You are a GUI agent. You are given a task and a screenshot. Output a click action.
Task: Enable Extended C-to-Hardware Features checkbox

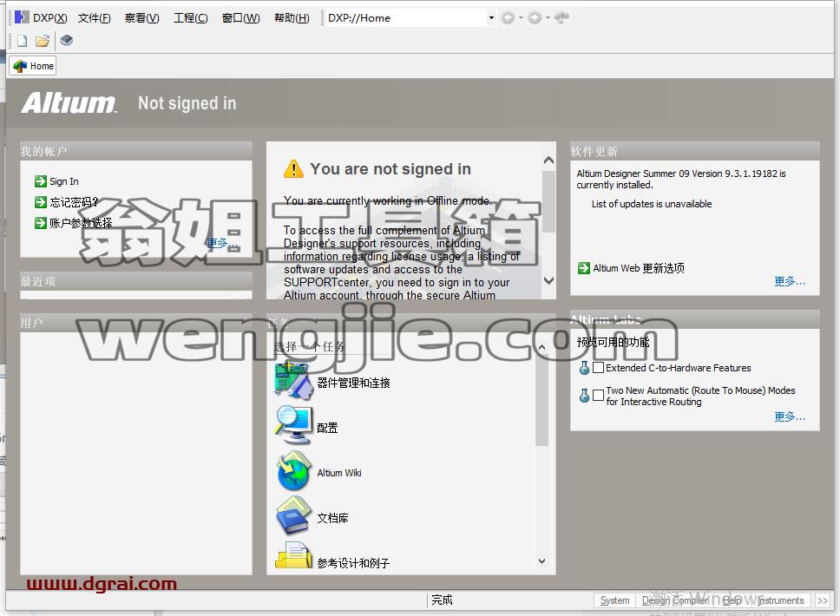(599, 368)
